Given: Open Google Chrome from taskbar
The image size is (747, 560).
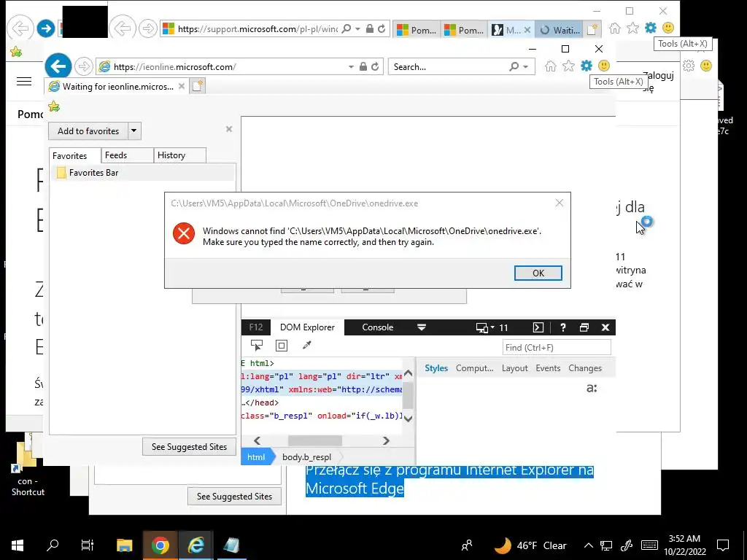Looking at the screenshot, I should coord(160,545).
